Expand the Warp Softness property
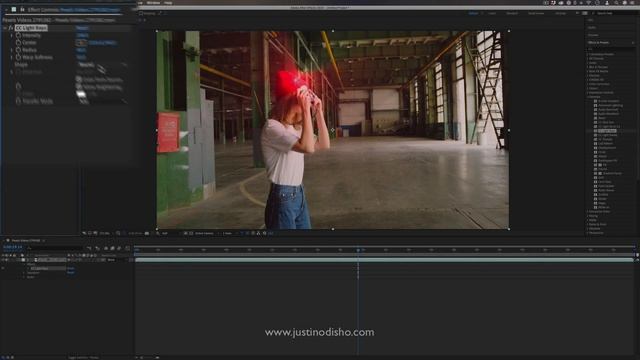The image size is (640, 360). (x=11, y=57)
